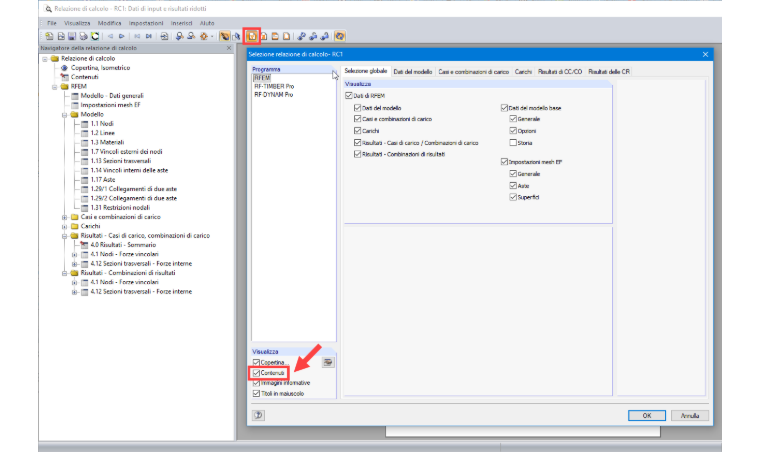Collapse Risultati - Combinazioni di risultati folder
Viewport: 760px width, 452px height.
point(64,273)
